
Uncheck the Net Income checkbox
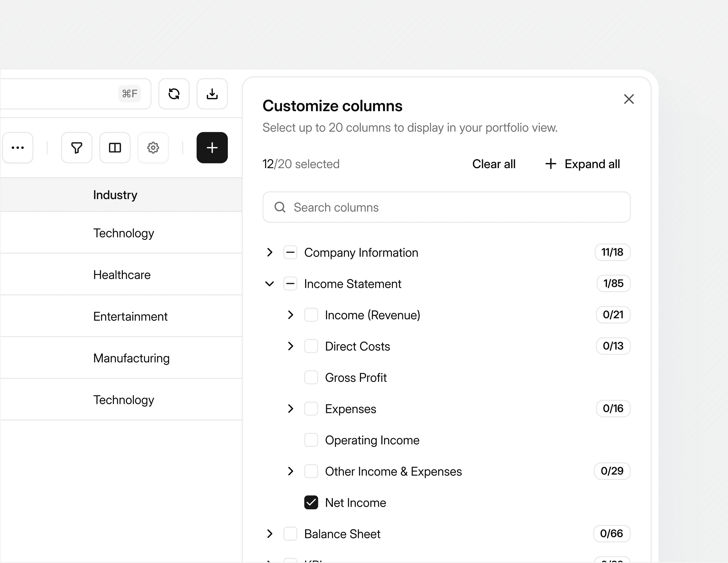311,503
